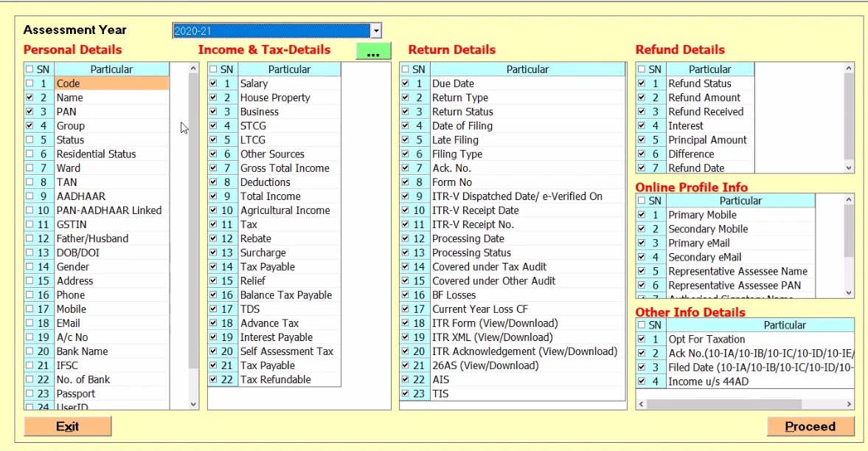Uncheck the PAN checkbox

click(29, 112)
